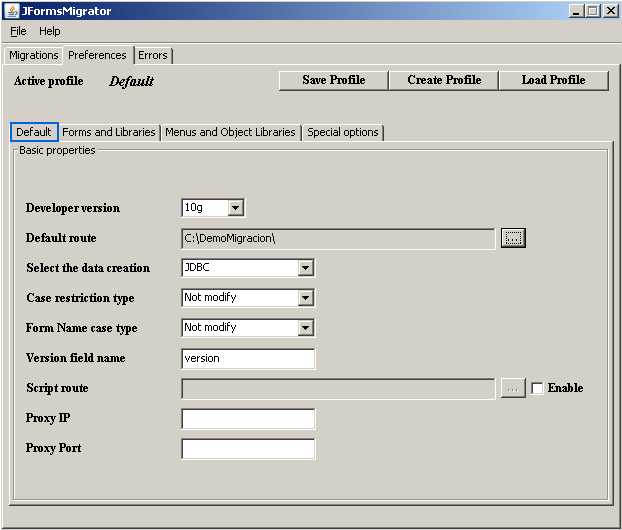Select the Preferences tab
The width and height of the screenshot is (622, 530).
97,55
